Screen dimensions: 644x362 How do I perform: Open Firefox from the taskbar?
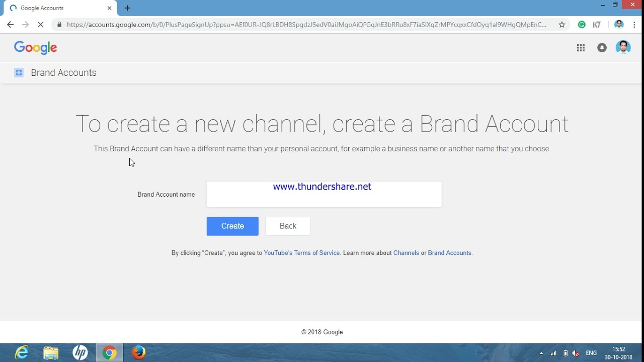click(138, 352)
